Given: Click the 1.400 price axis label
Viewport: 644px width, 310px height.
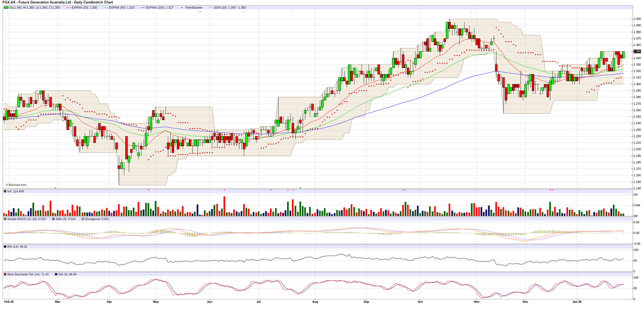Looking at the screenshot, I should click(637, 19).
